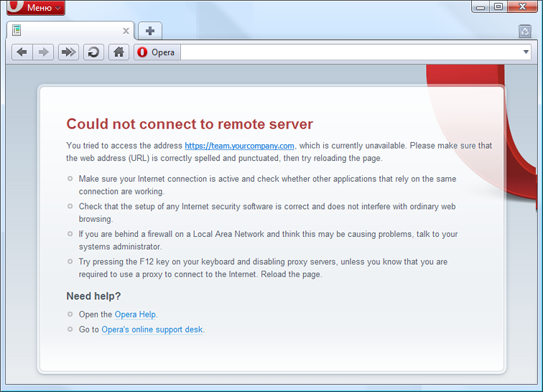Open a new tab with plus button
Viewport: 543px width, 392px height.
point(150,31)
